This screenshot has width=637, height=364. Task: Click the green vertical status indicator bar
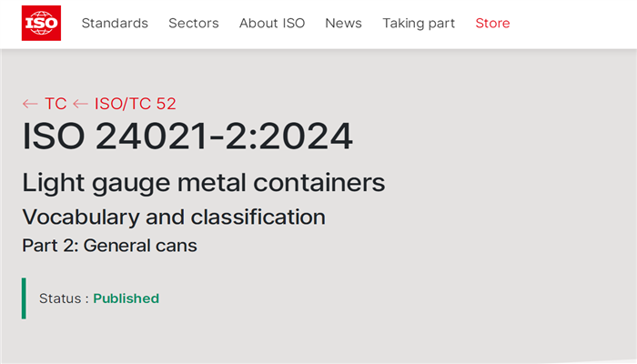click(24, 298)
